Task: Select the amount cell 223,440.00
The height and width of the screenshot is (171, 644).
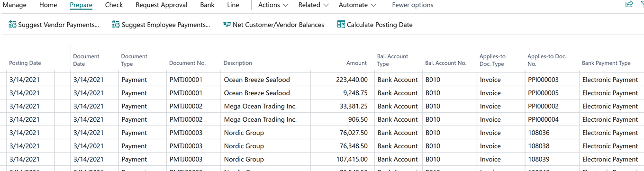Action: pos(343,80)
